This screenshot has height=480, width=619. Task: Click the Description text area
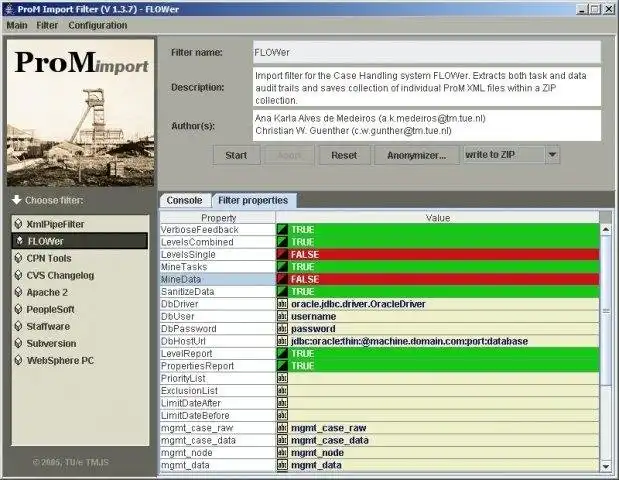pos(427,87)
